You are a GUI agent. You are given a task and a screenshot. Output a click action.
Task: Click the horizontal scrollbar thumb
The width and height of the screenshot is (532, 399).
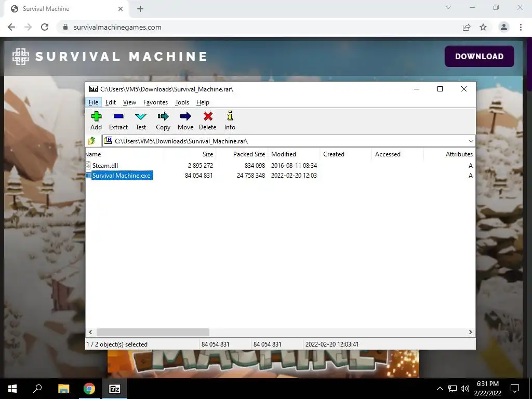(x=153, y=332)
